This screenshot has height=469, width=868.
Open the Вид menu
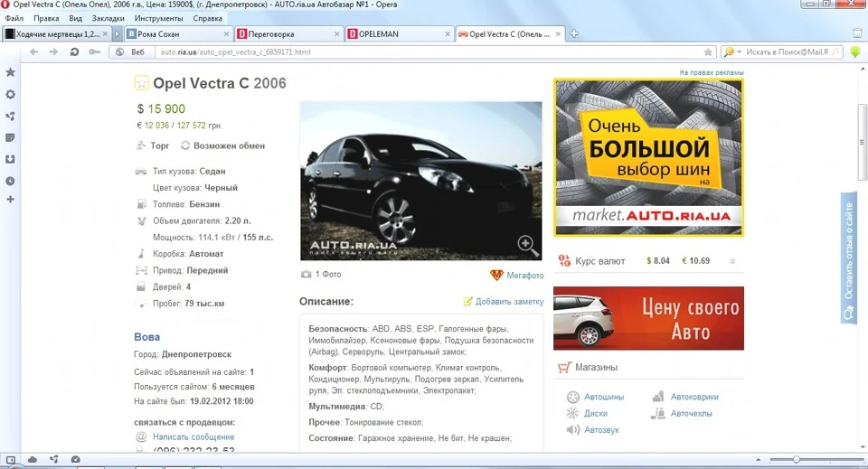(x=75, y=18)
